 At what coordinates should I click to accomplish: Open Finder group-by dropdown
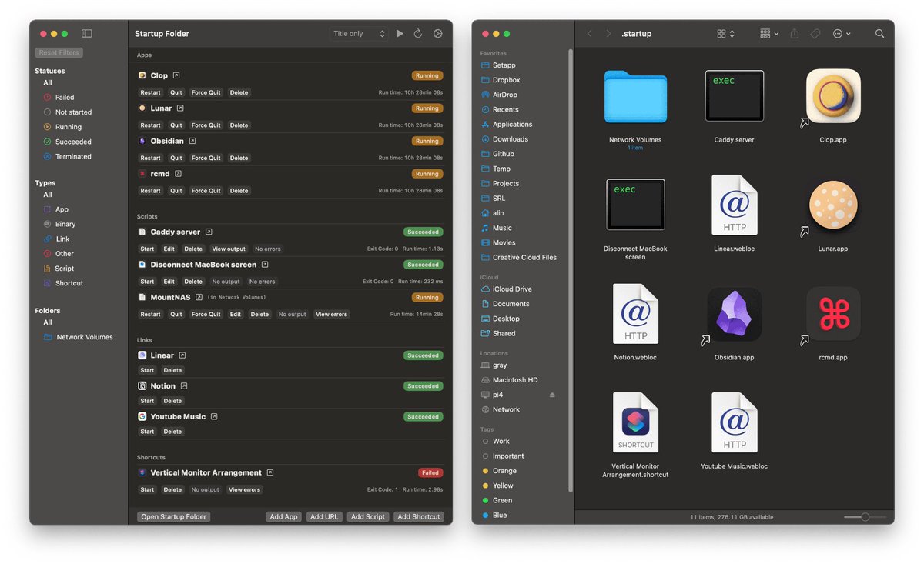click(769, 34)
